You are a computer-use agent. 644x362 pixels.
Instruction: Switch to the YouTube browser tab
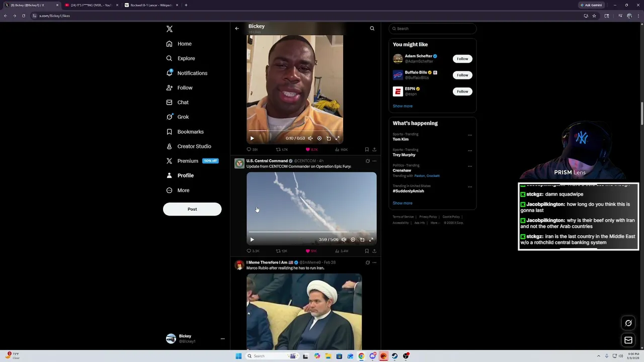91,5
